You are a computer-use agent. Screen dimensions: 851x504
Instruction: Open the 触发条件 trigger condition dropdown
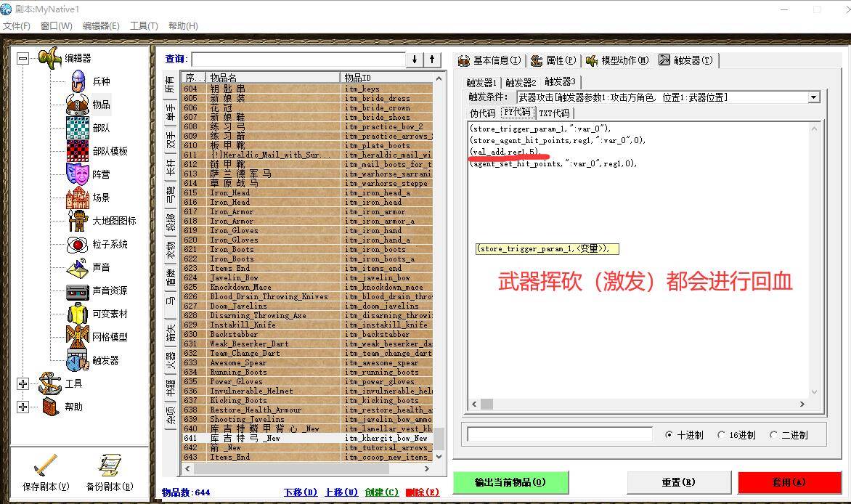[813, 97]
